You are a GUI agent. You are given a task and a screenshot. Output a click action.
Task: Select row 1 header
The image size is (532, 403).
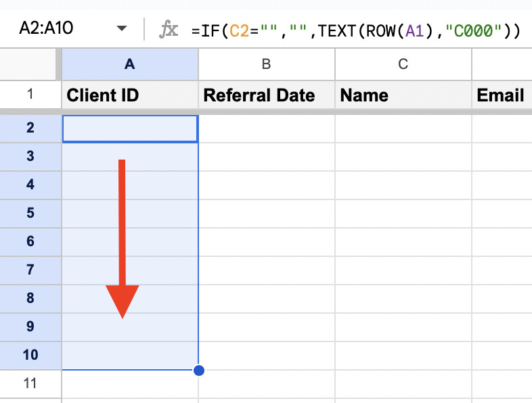30,94
